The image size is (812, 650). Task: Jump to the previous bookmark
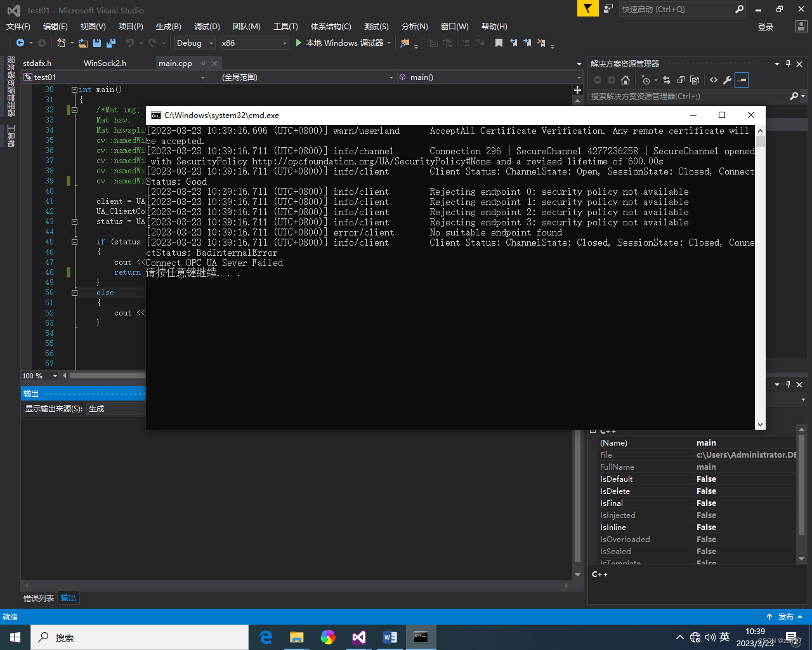coord(513,43)
